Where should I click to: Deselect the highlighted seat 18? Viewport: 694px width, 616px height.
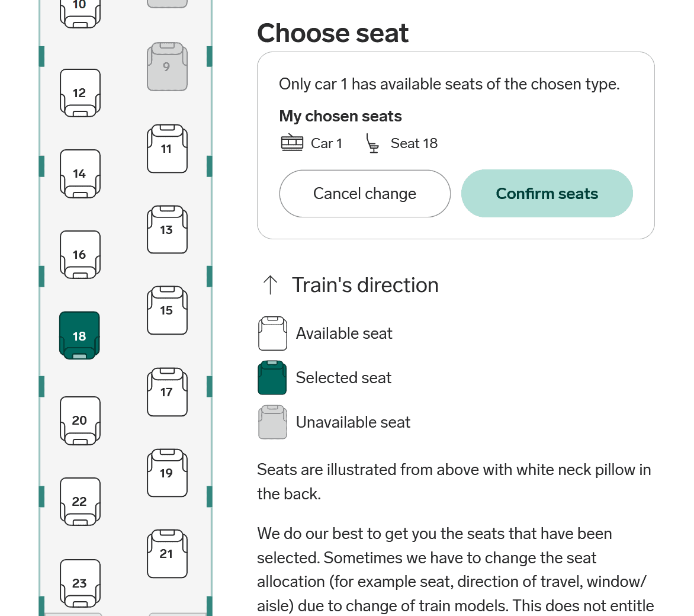pyautogui.click(x=79, y=336)
